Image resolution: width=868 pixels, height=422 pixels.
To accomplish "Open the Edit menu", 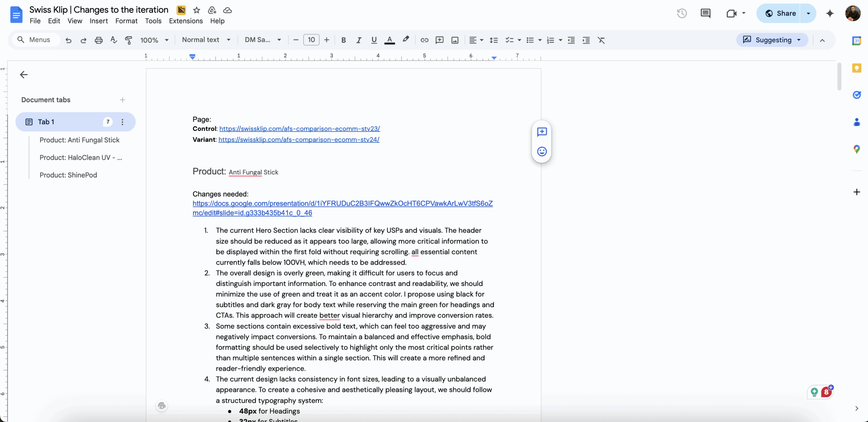I will pyautogui.click(x=54, y=21).
